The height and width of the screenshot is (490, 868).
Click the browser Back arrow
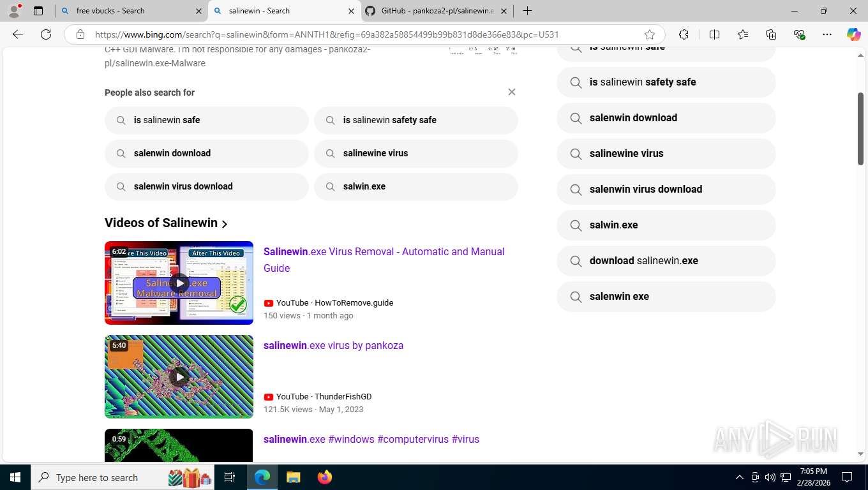click(18, 34)
